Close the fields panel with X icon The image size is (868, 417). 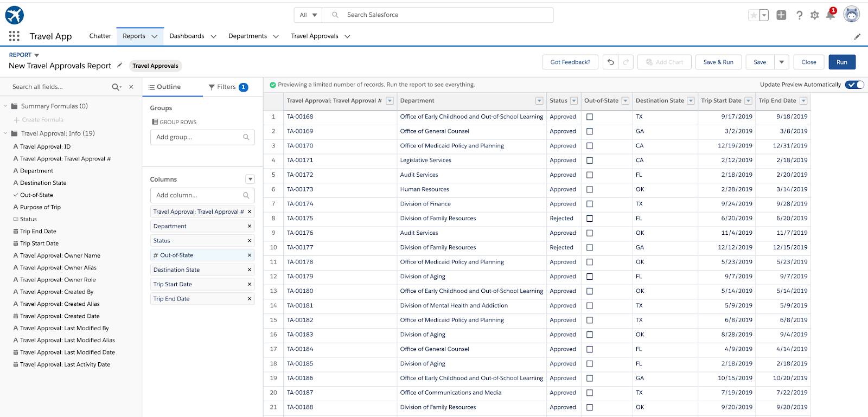pyautogui.click(x=131, y=87)
